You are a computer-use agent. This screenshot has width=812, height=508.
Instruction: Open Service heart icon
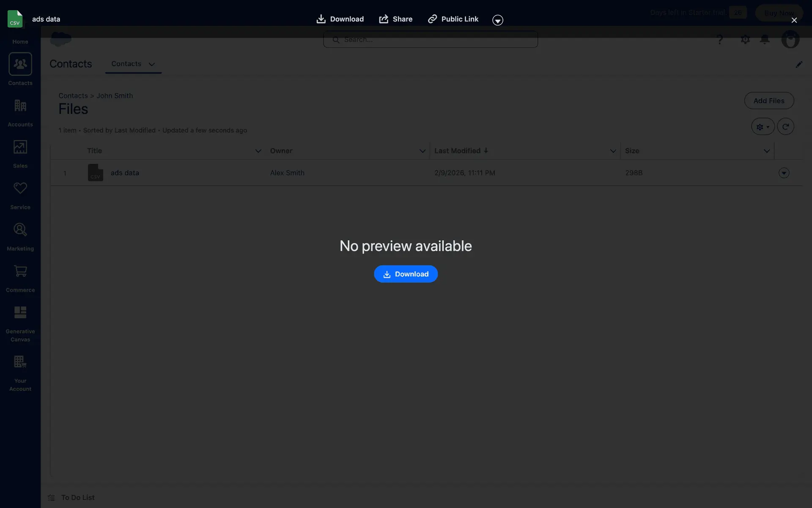tap(20, 188)
